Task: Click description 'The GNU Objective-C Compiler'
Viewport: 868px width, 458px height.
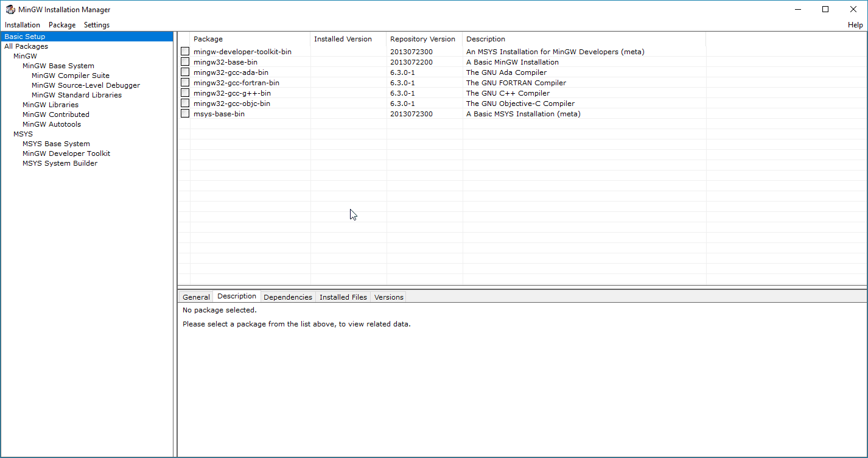Action: [520, 104]
